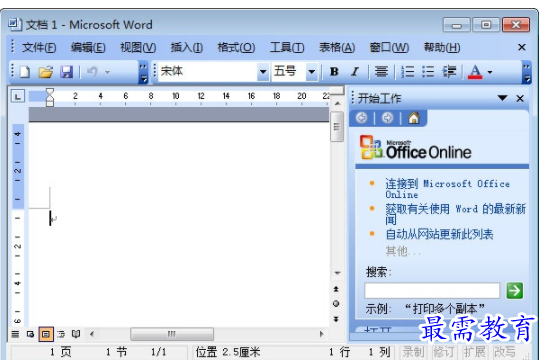The width and height of the screenshot is (543, 360).
Task: Open the font size dropdown 五号
Action: 312,72
